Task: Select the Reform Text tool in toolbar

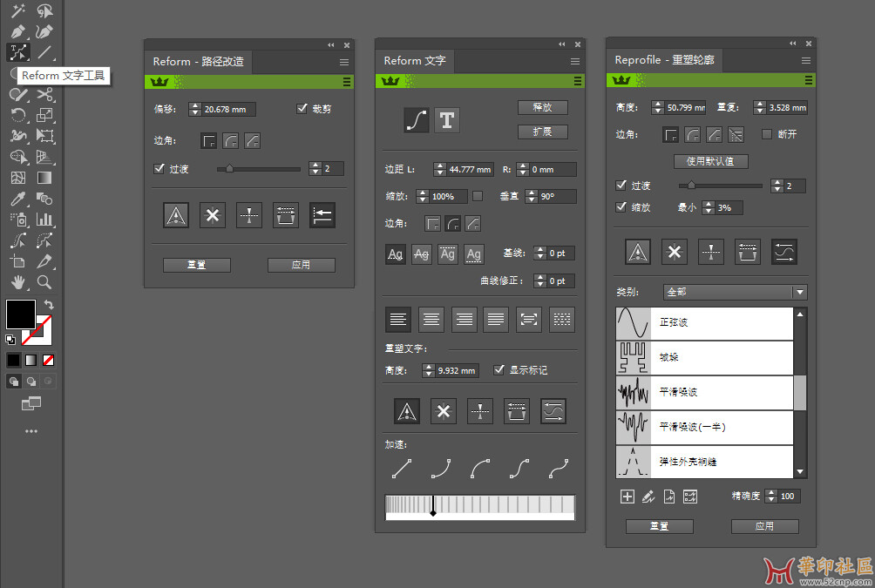Action: click(17, 52)
